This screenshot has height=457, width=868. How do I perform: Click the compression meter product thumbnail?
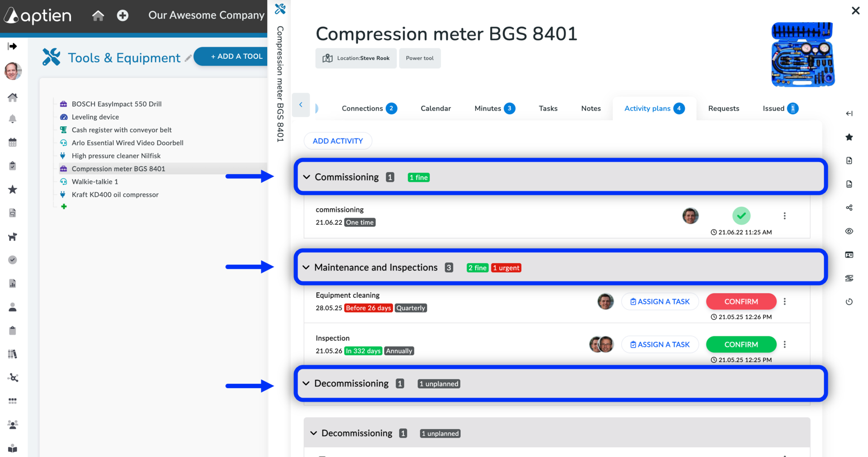point(802,54)
